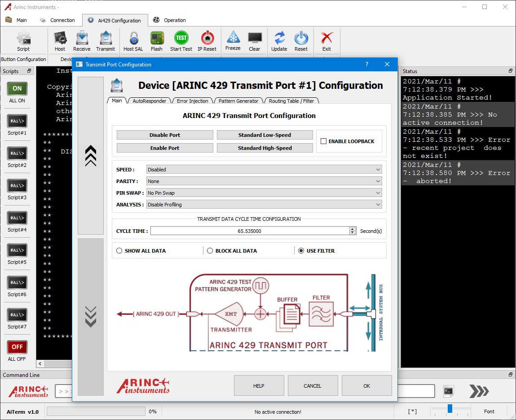Clear the console output
The width and height of the screenshot is (516, 420).
point(255,41)
